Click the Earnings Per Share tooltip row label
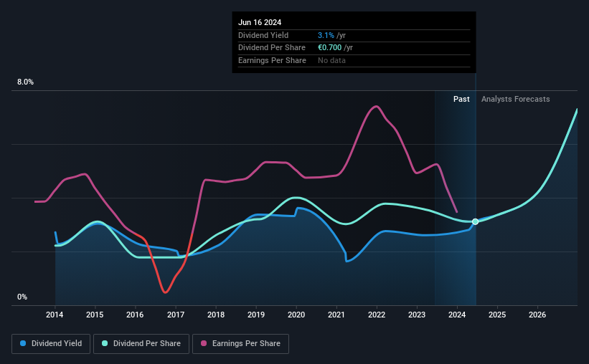The height and width of the screenshot is (364, 589). tap(272, 60)
